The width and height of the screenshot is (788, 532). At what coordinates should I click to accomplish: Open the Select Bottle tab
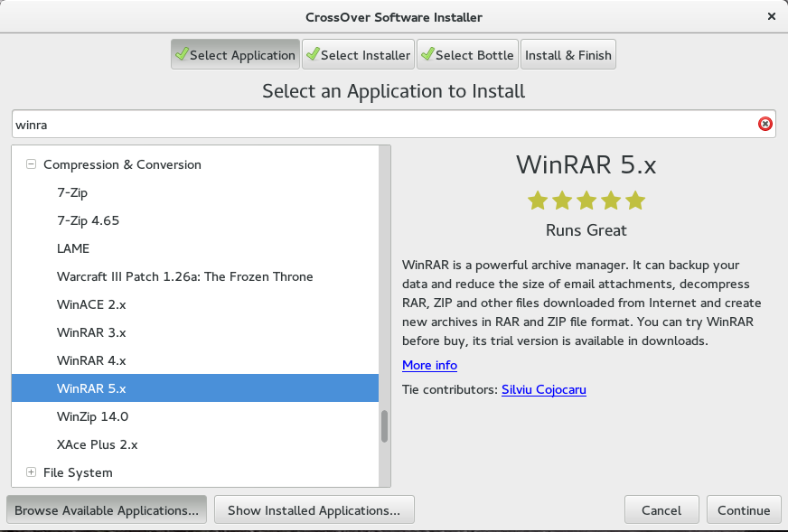click(467, 54)
